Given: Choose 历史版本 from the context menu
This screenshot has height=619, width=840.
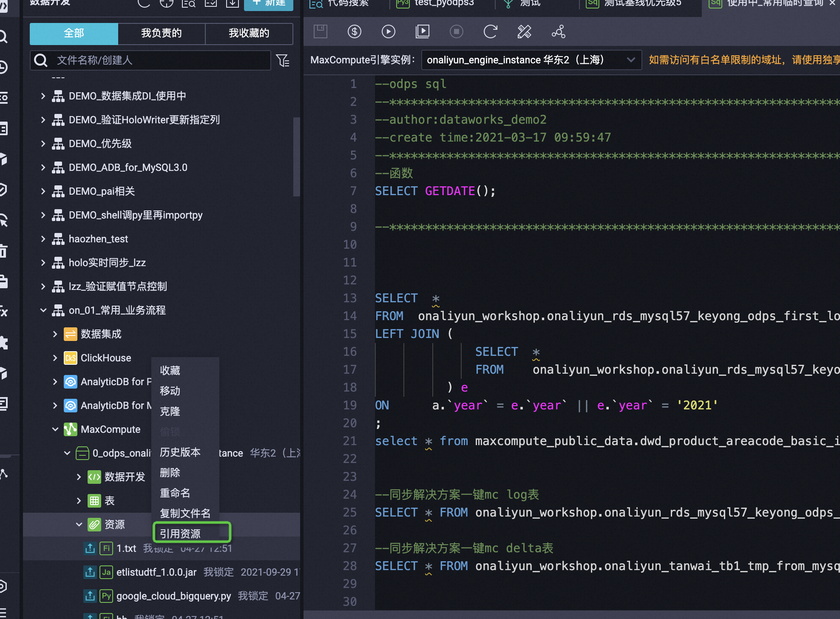Looking at the screenshot, I should pyautogui.click(x=180, y=452).
